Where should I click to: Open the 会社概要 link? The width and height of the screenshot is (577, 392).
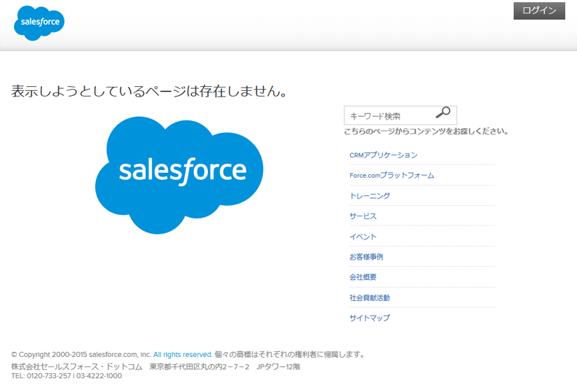[x=363, y=277]
